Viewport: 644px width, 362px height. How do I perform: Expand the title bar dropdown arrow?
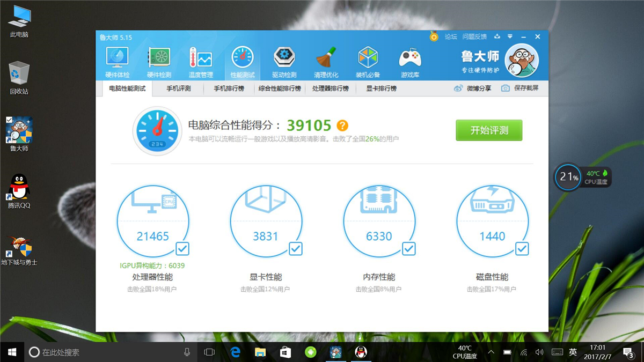tap(510, 36)
